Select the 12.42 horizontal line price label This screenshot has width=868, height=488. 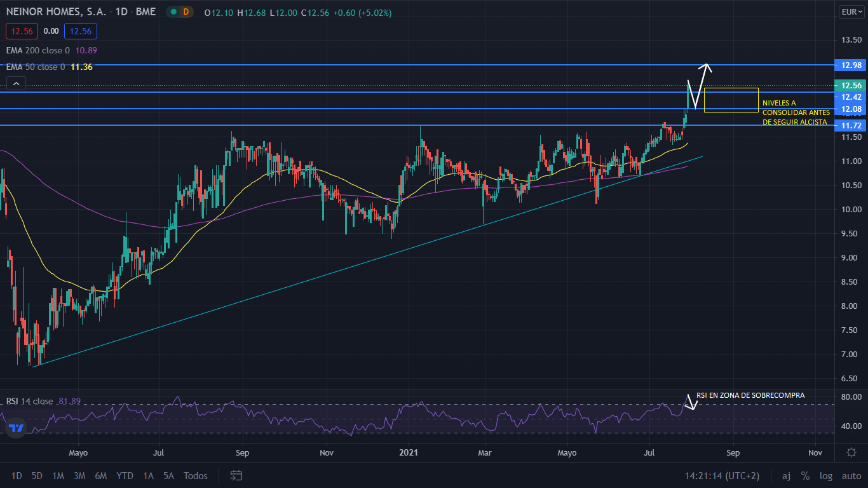point(851,97)
